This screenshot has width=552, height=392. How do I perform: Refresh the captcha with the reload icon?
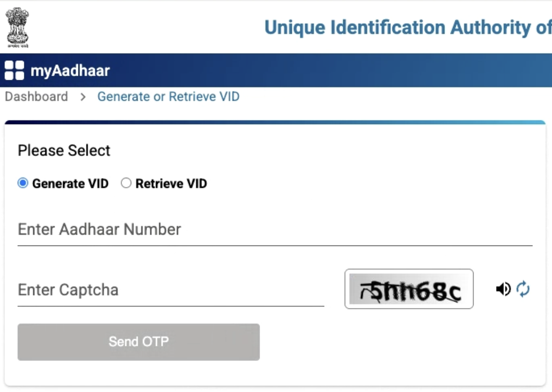coord(523,289)
